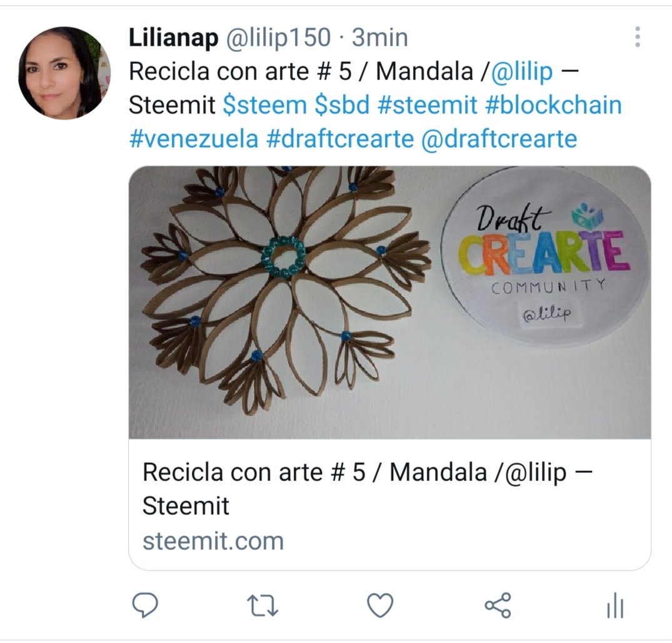
Task: Open the $steem cashtag
Action: pyautogui.click(x=265, y=105)
